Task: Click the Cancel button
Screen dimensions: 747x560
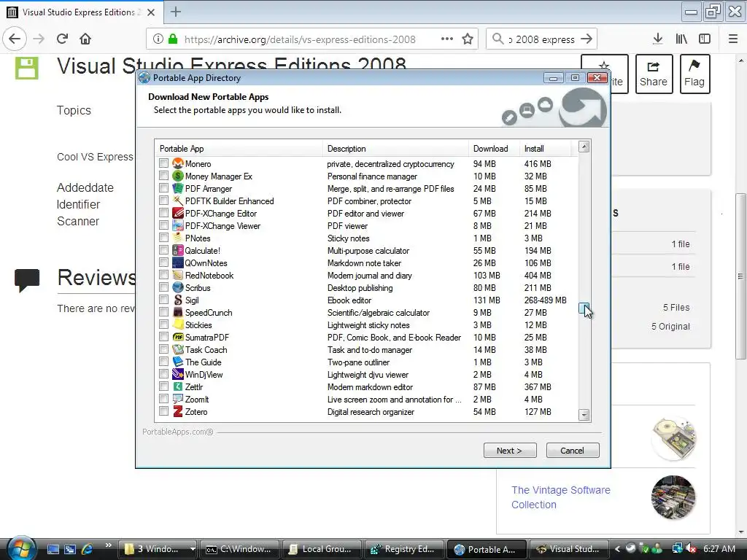Action: click(572, 451)
